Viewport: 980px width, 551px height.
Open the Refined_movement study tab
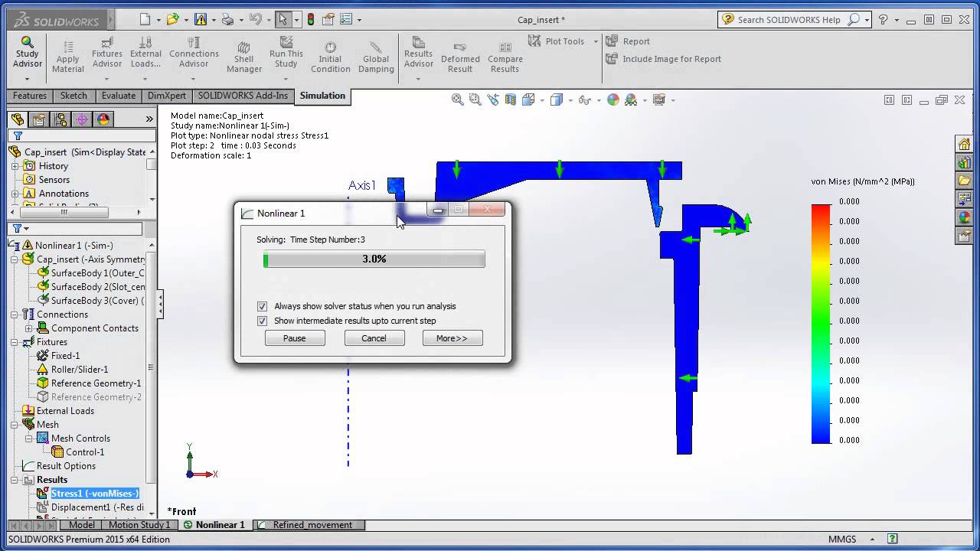point(312,525)
